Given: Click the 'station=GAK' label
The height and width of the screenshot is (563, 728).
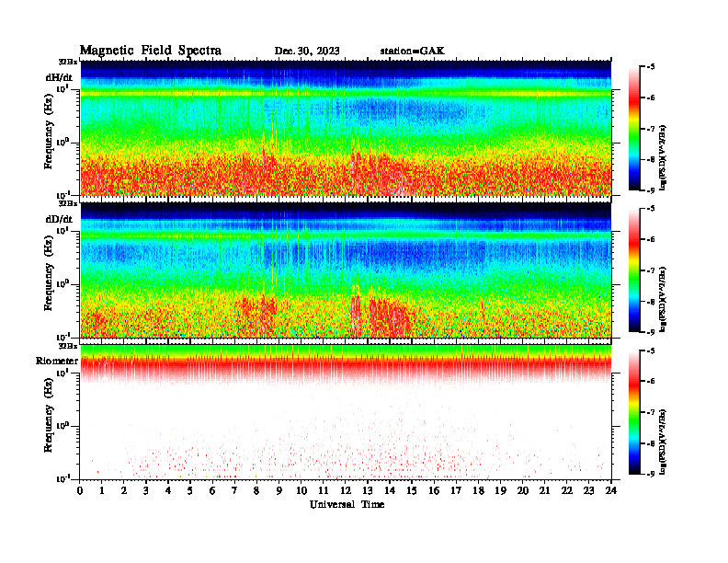Looking at the screenshot, I should click(x=413, y=52).
